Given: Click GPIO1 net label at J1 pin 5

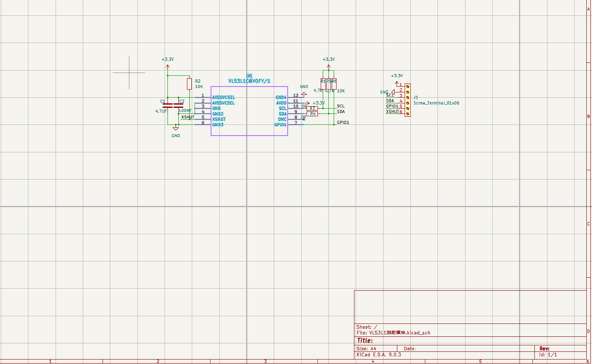Looking at the screenshot, I should pos(392,106).
